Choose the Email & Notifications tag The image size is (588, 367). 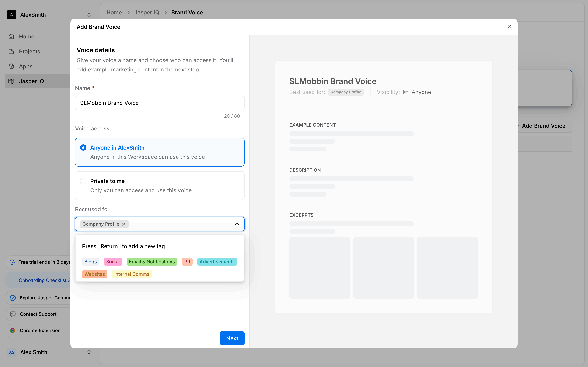[x=152, y=262]
